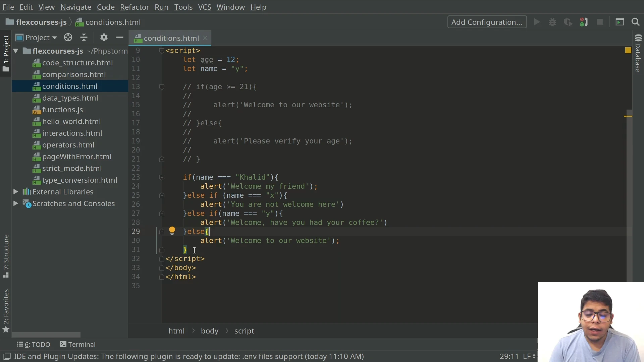The width and height of the screenshot is (644, 362).
Task: Open the Tools menu
Action: (x=183, y=7)
